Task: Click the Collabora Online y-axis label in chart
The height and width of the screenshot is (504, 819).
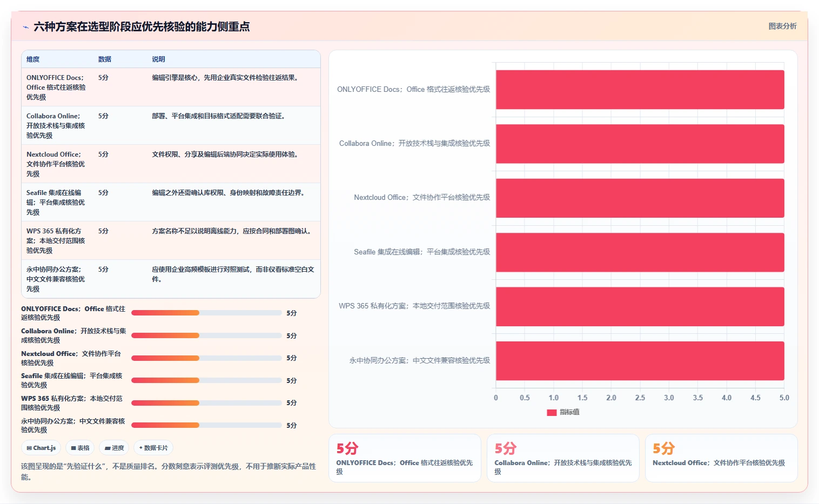Action: coord(414,144)
